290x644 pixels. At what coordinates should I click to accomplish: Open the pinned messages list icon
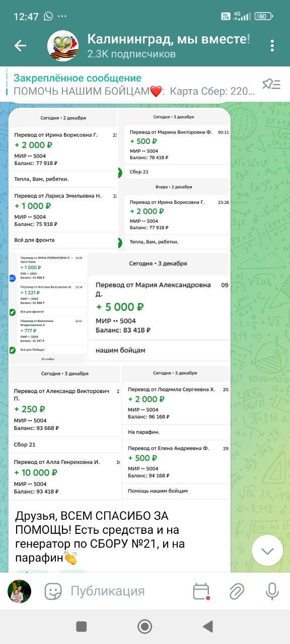[x=271, y=84]
